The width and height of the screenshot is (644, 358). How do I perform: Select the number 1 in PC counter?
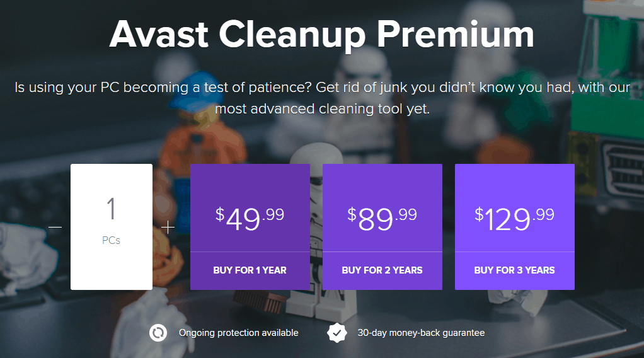click(111, 209)
